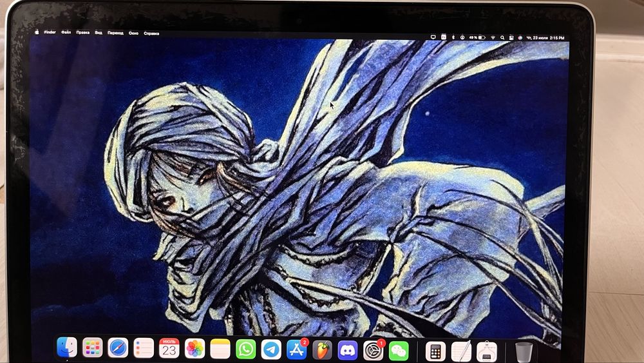644x363 pixels.
Task: Open the App Store with badge 2
Action: (296, 350)
